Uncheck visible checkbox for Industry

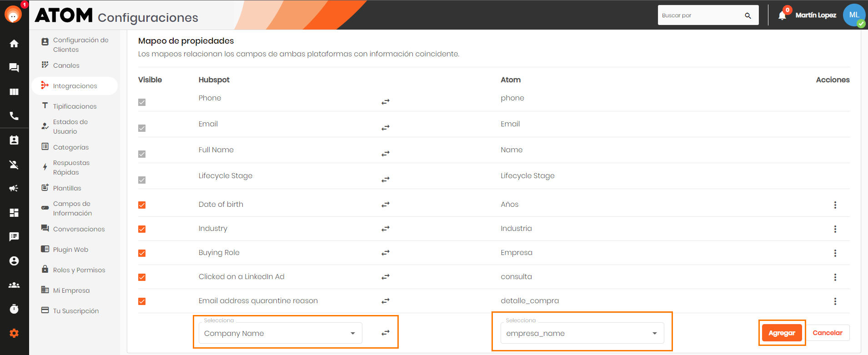[x=142, y=229]
